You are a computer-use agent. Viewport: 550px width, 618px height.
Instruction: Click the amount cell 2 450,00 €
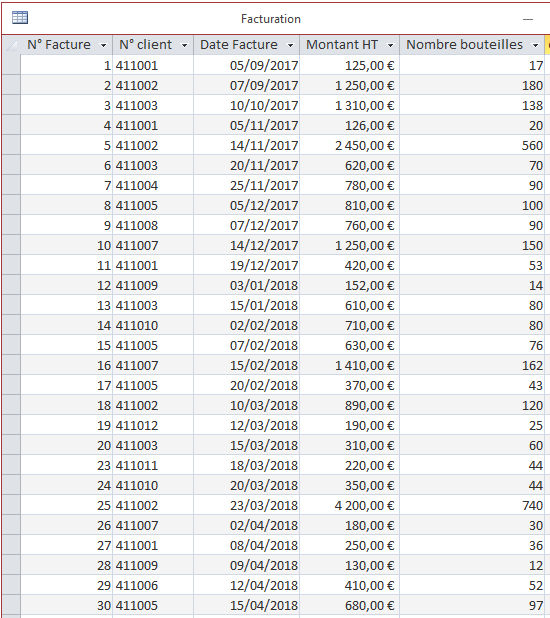pyautogui.click(x=350, y=145)
